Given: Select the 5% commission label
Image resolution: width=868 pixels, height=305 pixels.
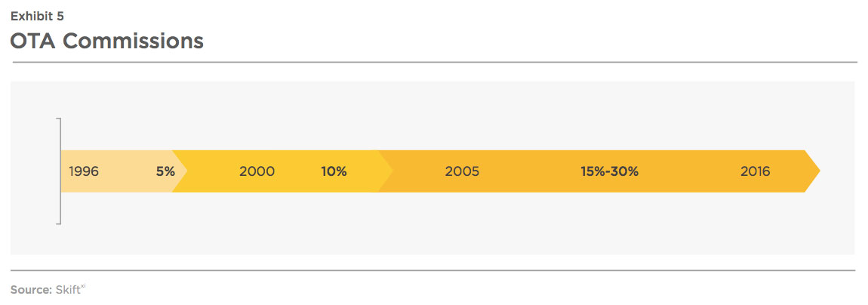Looking at the screenshot, I should 165,171.
